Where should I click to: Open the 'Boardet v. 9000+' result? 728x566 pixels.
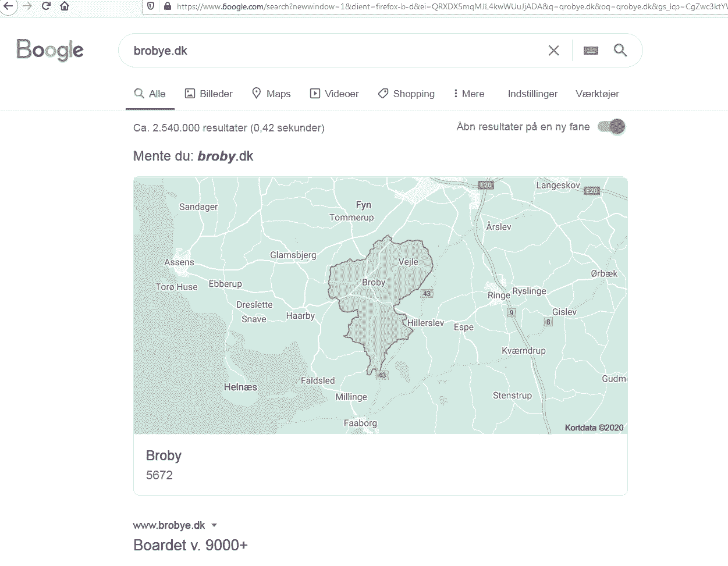[x=190, y=545]
